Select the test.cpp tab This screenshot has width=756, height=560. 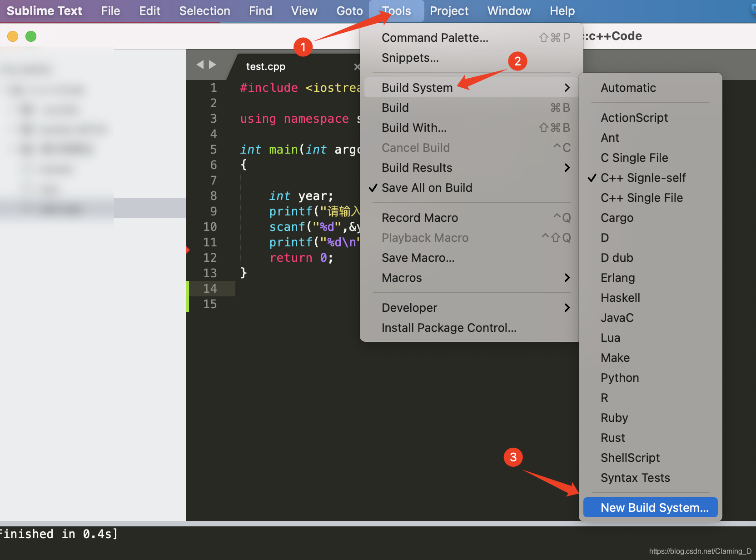pos(266,66)
